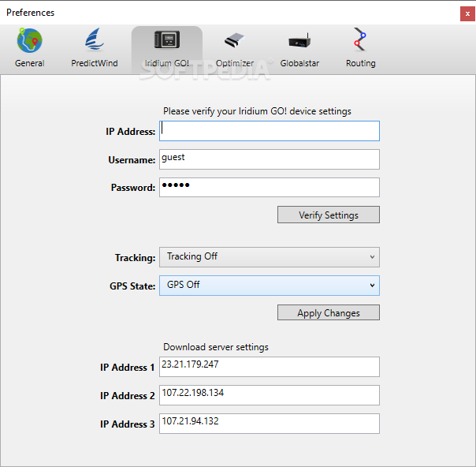Click the Preferences window title
The width and height of the screenshot is (476, 467).
pos(31,13)
